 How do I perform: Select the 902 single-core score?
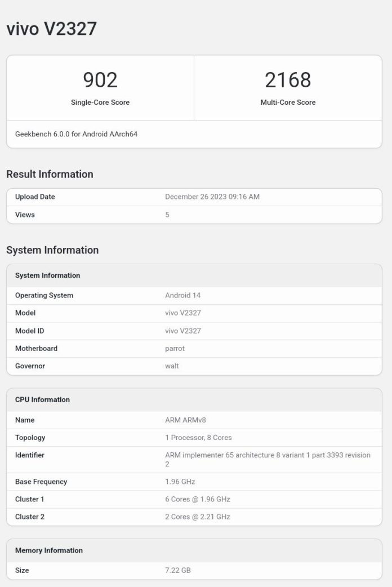(x=100, y=80)
